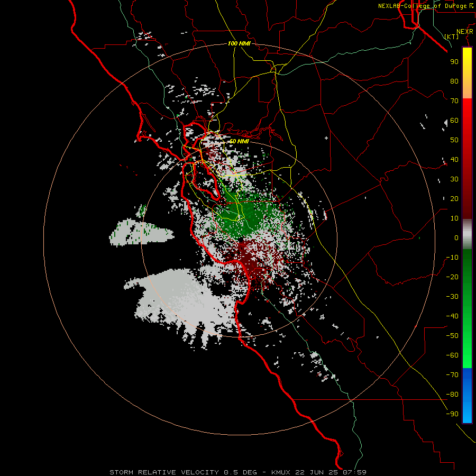
Task: Click the 07:59 timestamp
Action: coord(355,472)
